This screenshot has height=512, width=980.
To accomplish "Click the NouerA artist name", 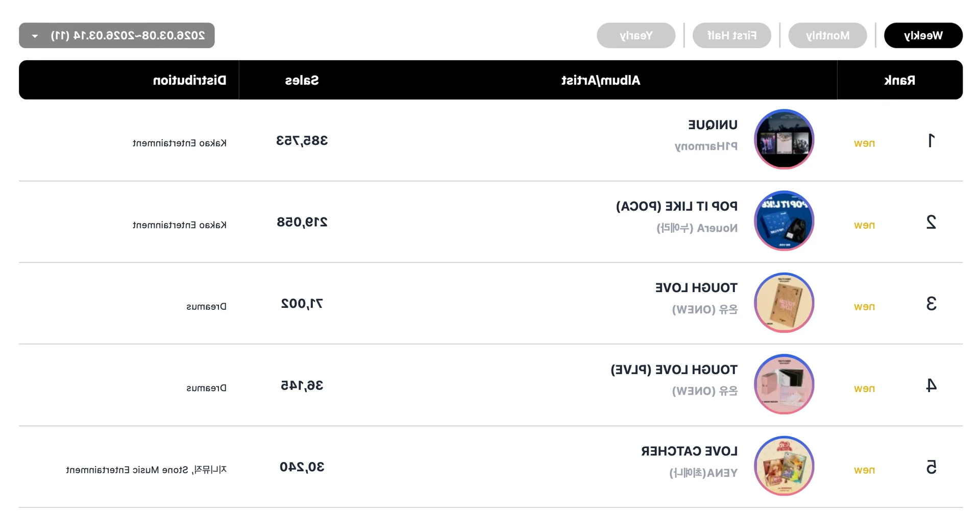I will [x=697, y=228].
